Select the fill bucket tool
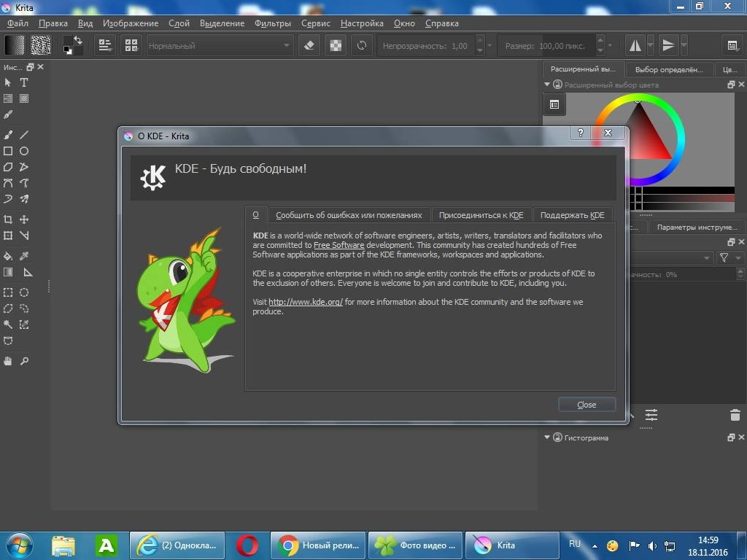 7,256
